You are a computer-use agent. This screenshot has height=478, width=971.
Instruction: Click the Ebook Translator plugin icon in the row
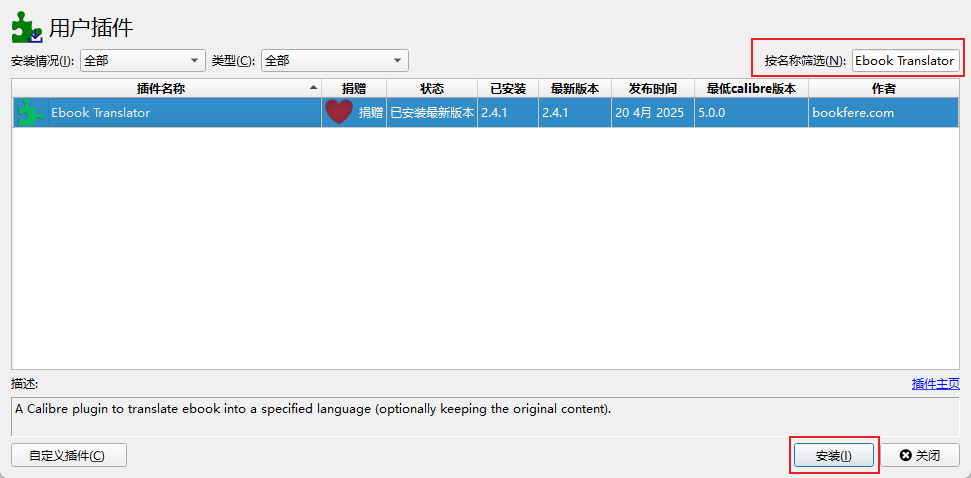tap(29, 112)
